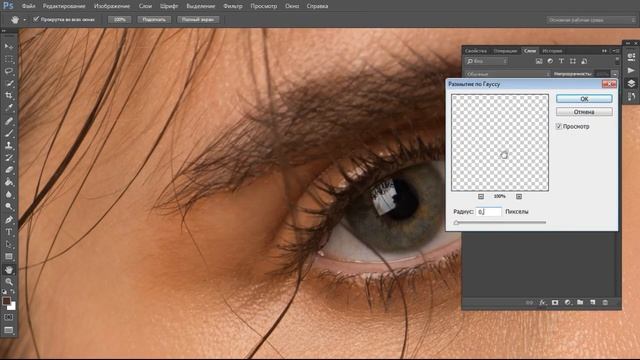This screenshot has height=360, width=640.
Task: Click the full screen button in options bar
Action: coord(198,19)
